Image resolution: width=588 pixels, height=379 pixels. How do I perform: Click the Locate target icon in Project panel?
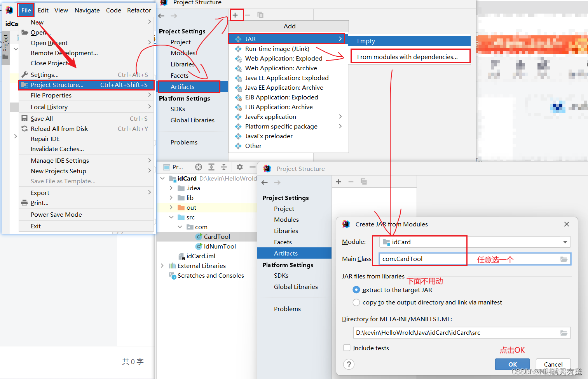click(x=199, y=167)
